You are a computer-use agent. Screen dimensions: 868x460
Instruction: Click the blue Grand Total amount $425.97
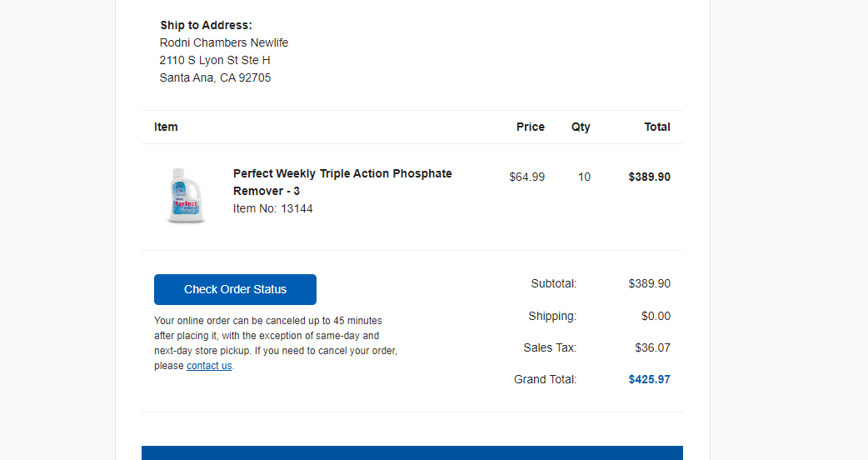(x=650, y=380)
